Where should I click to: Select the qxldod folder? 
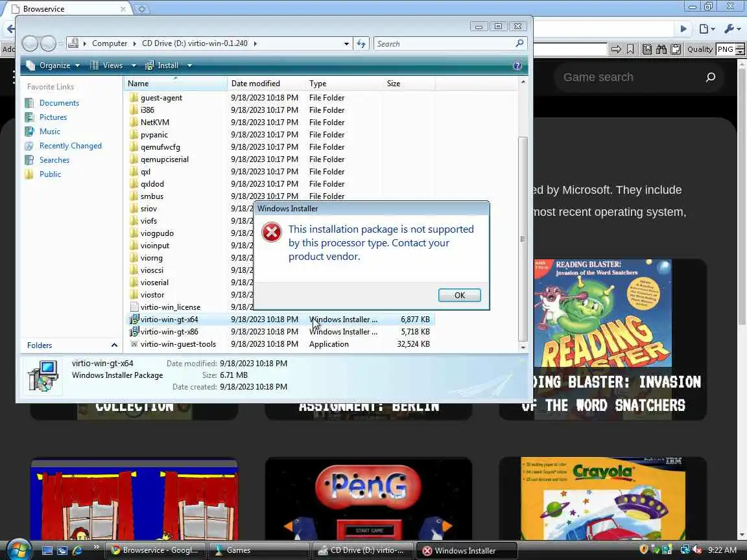tap(152, 184)
